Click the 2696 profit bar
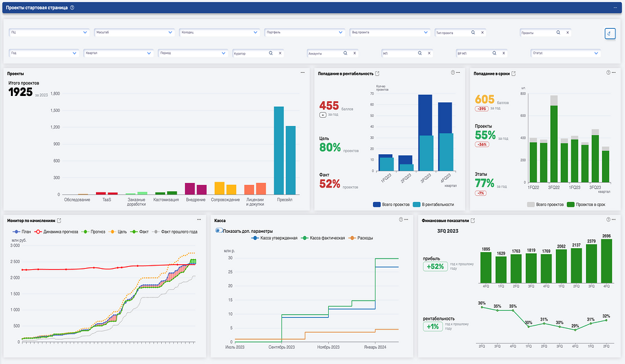Viewport: 625px width, 364px height. click(x=606, y=261)
